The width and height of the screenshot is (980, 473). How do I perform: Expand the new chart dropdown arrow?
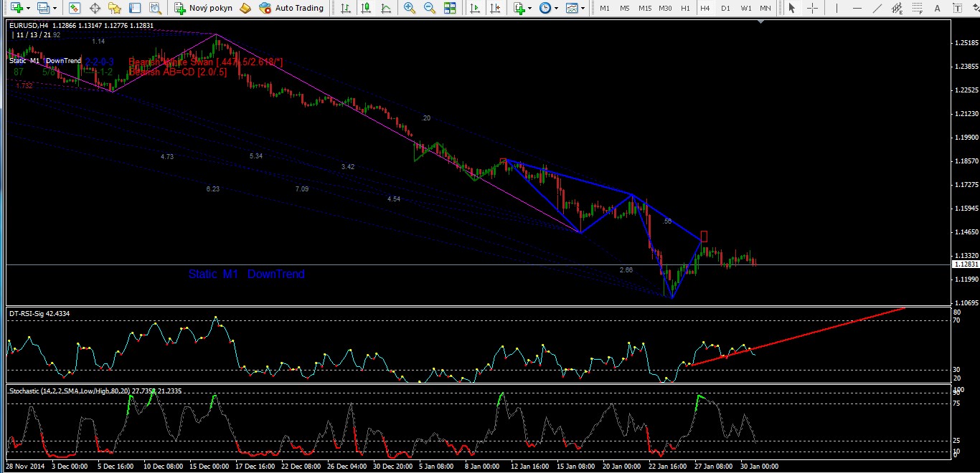click(x=27, y=8)
